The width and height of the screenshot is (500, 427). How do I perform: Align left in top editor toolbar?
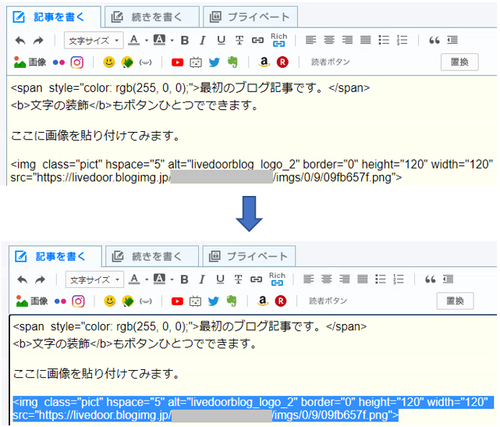point(311,40)
